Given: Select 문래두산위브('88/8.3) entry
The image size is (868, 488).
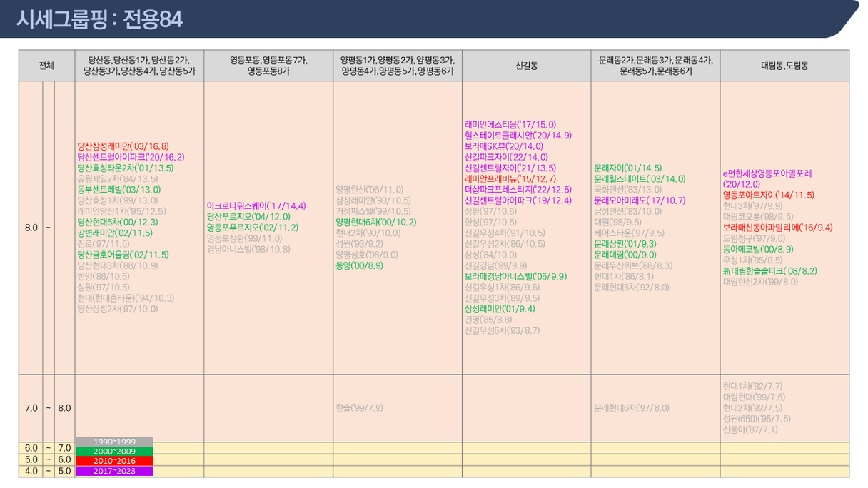Looking at the screenshot, I should coord(632,265).
